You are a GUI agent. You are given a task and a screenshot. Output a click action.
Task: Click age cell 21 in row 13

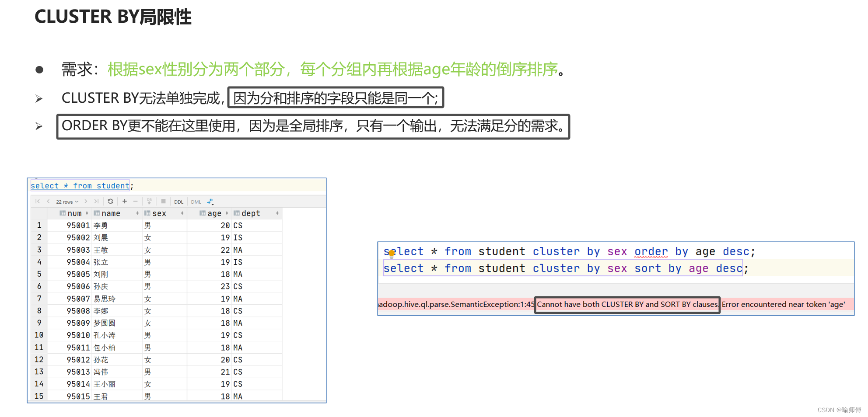coord(210,372)
